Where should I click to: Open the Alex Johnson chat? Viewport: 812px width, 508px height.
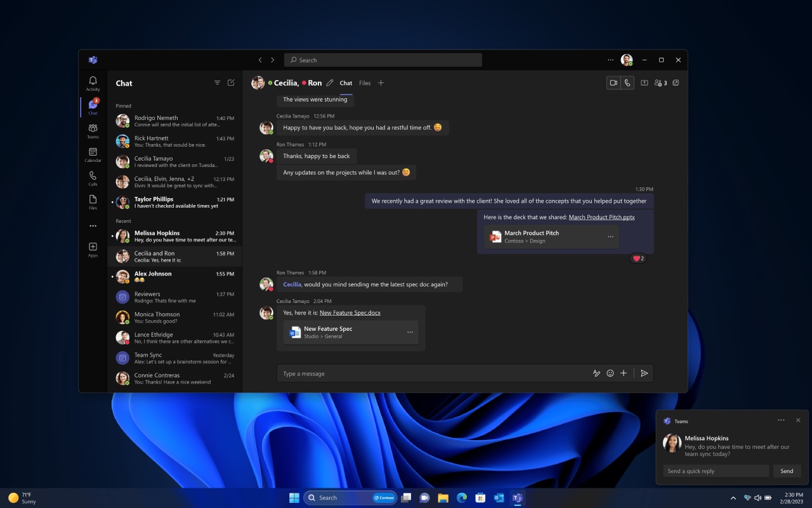(174, 277)
